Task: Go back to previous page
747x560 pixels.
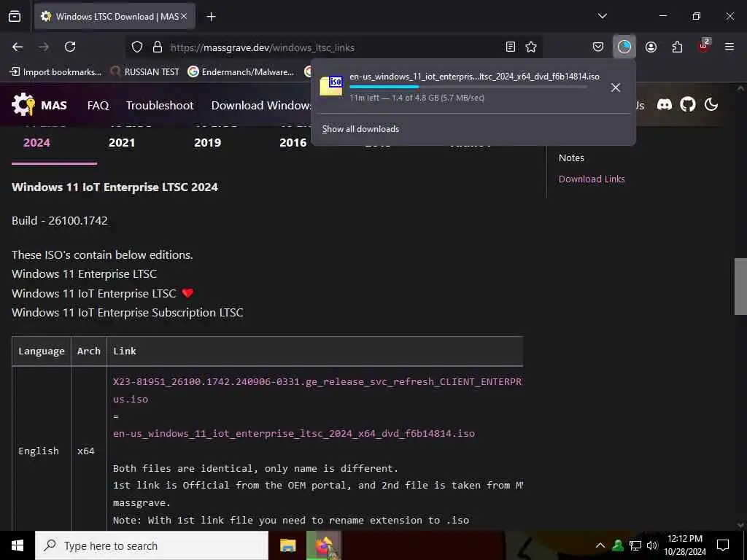Action: pyautogui.click(x=18, y=47)
